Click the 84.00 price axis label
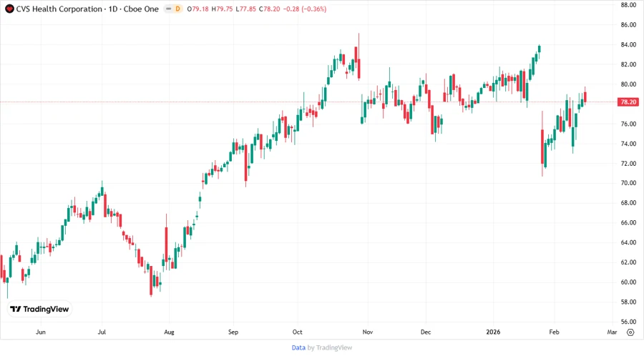Image resolution: width=644 pixels, height=356 pixels. coord(628,45)
